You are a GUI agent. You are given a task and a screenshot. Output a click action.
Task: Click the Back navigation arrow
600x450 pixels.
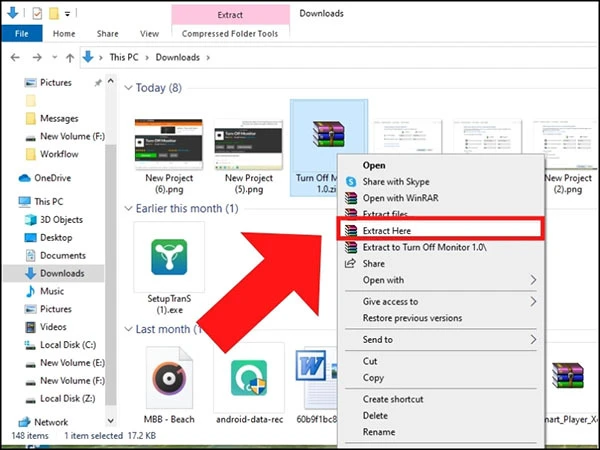15,58
